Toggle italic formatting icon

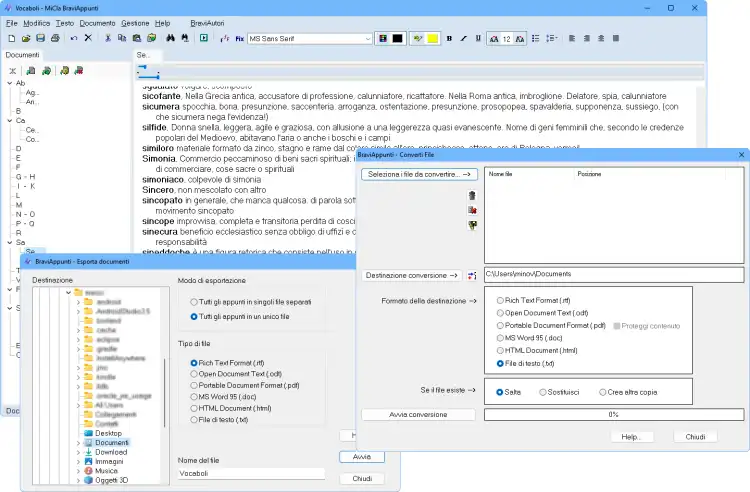pos(463,39)
